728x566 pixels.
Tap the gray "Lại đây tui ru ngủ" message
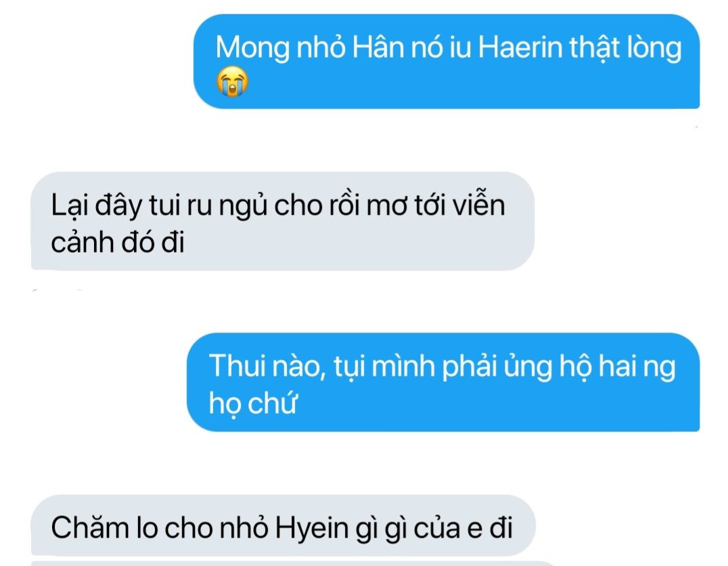(283, 221)
